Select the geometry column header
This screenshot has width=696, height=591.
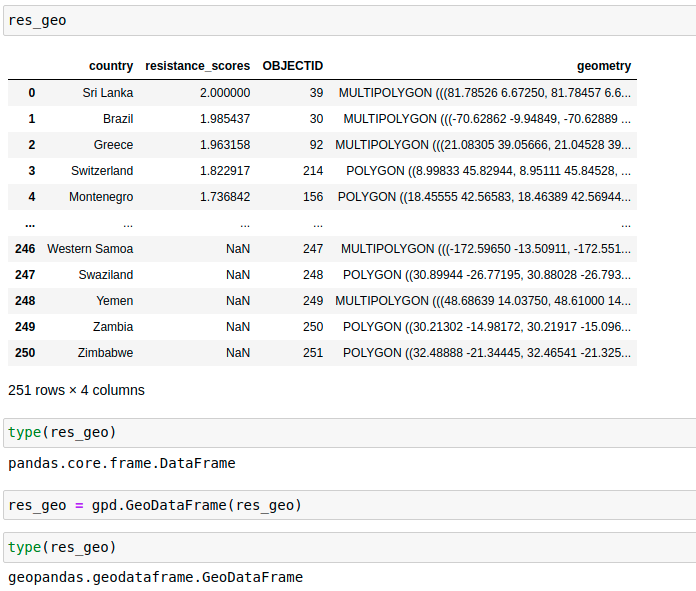click(604, 66)
